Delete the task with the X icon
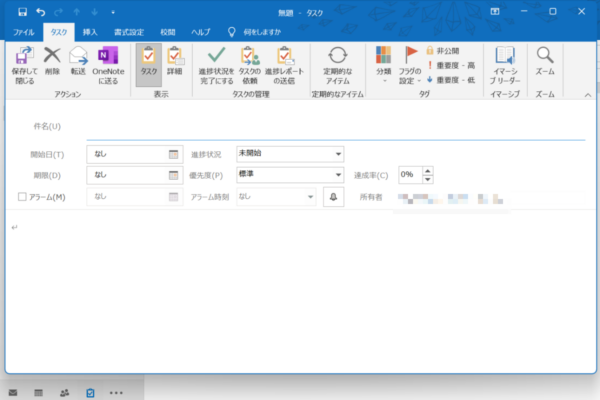 (52, 60)
